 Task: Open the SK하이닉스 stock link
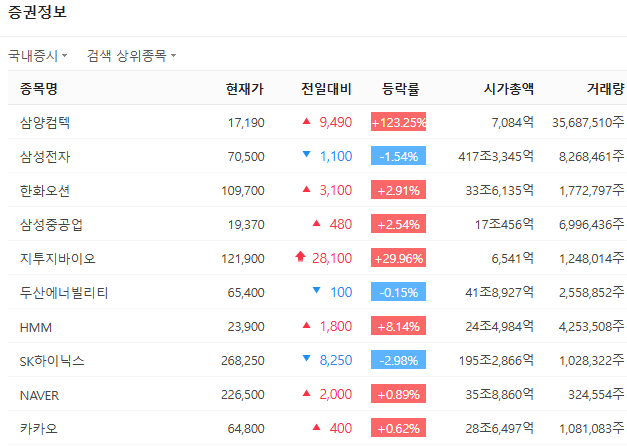[x=52, y=361]
